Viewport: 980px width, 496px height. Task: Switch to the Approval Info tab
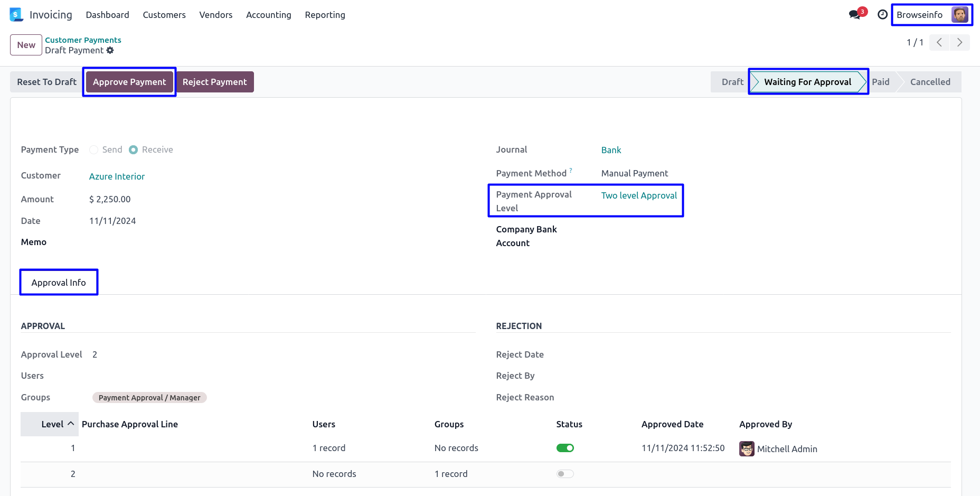point(59,283)
